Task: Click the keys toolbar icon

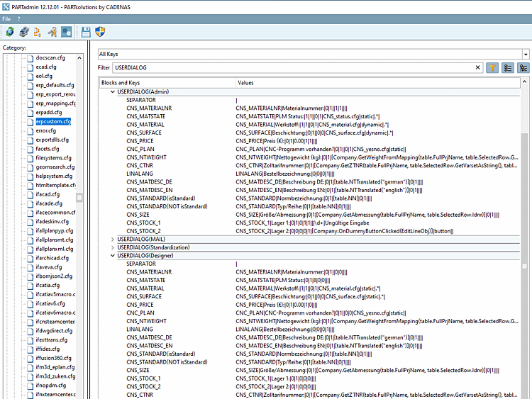Action: pyautogui.click(x=52, y=32)
